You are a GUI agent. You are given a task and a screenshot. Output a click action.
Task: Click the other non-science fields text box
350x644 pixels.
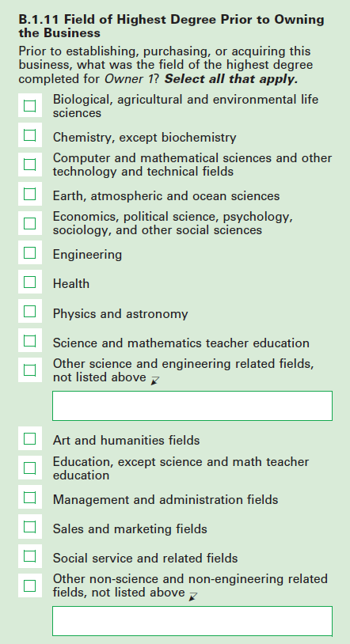pos(192,621)
